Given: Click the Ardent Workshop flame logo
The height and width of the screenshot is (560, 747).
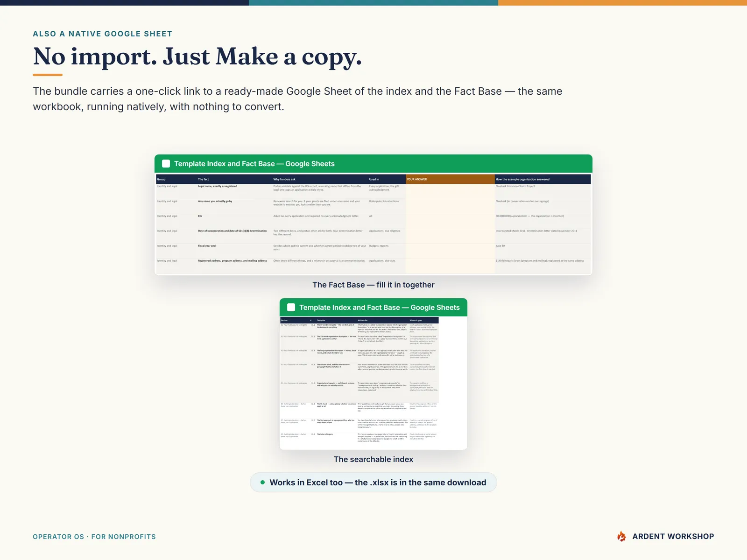Looking at the screenshot, I should (x=621, y=536).
